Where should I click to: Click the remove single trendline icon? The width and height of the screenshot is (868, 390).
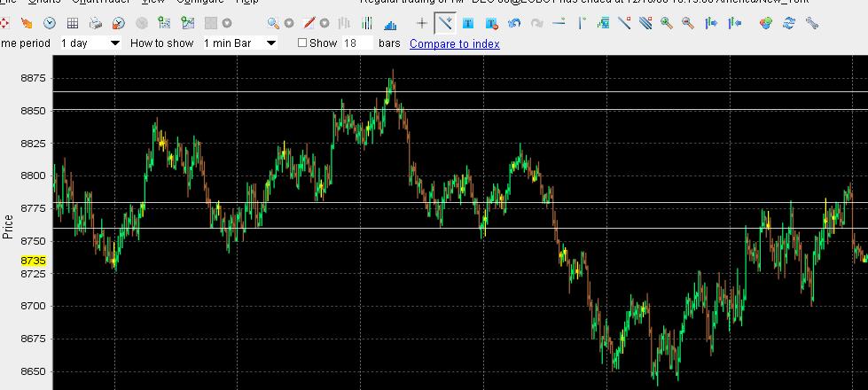[x=624, y=23]
